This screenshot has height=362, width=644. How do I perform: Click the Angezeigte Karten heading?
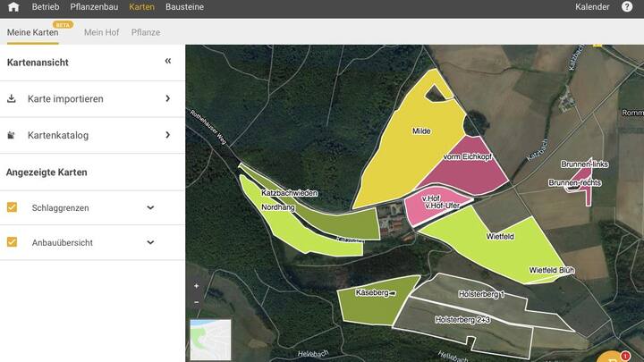click(x=47, y=173)
